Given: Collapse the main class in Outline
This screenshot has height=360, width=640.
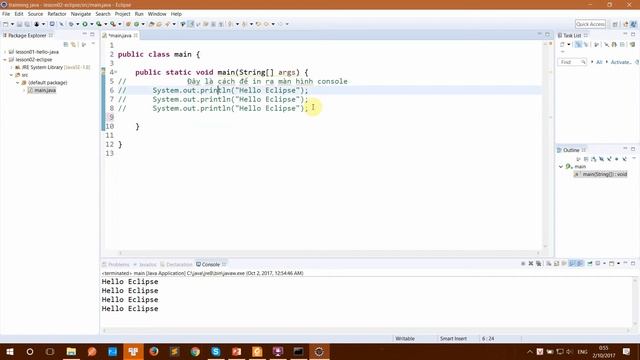Looking at the screenshot, I should [x=561, y=167].
